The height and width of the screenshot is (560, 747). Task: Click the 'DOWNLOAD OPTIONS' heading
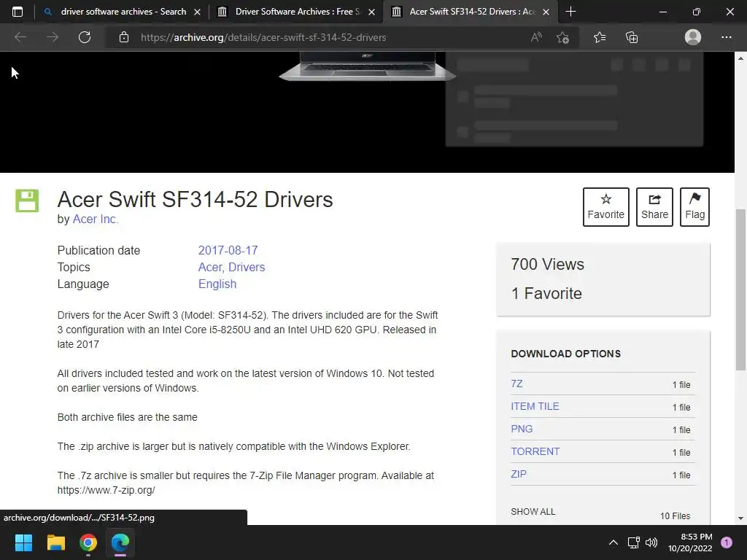(x=566, y=354)
